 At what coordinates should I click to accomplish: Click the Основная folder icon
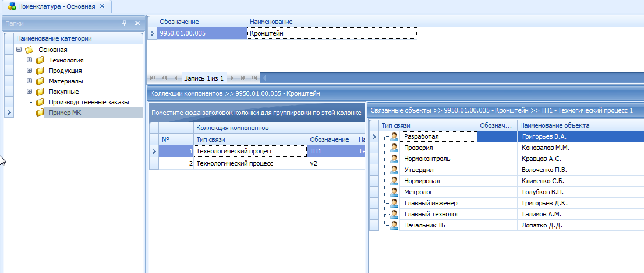click(29, 50)
